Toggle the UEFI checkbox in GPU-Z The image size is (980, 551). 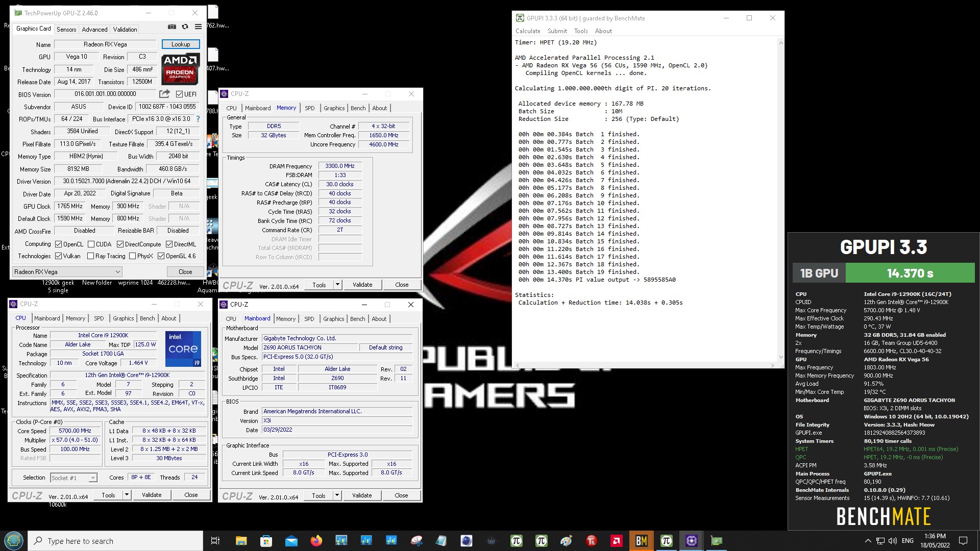[x=179, y=94]
